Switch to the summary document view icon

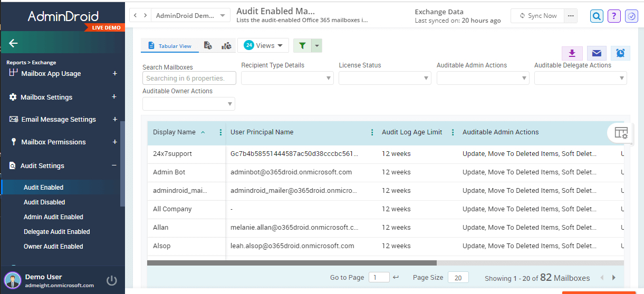208,46
